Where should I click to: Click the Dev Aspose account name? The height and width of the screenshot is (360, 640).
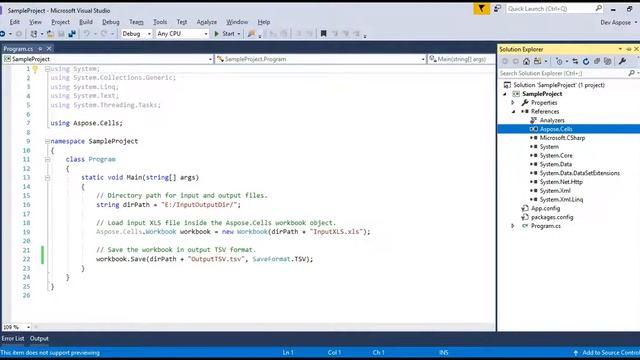(x=616, y=22)
